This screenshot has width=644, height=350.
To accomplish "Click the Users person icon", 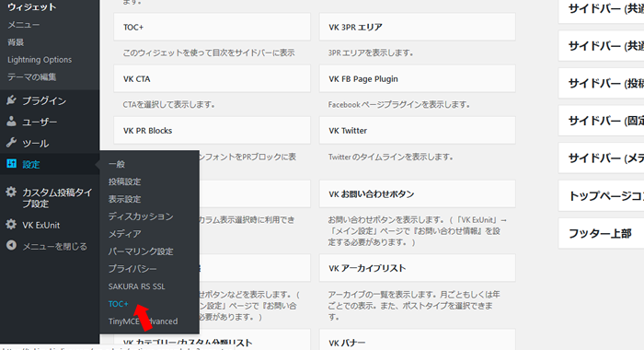I will 11,122.
